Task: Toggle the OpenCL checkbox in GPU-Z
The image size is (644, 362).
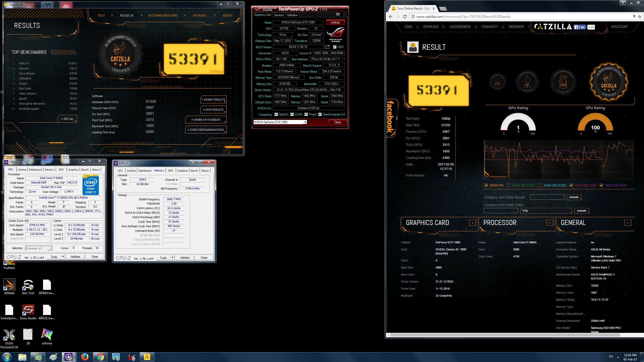Action: pyautogui.click(x=276, y=114)
